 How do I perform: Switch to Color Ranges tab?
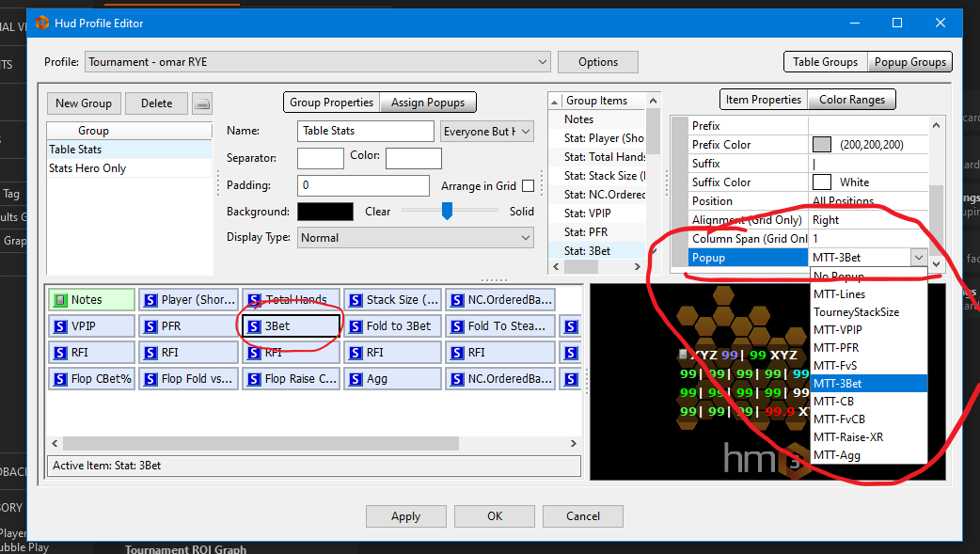852,100
